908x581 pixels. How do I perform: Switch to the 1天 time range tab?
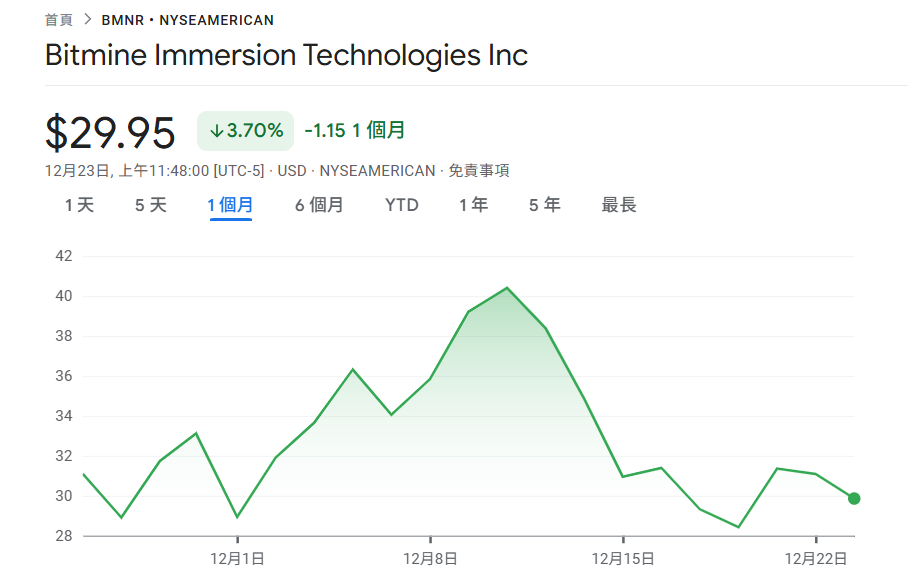79,204
